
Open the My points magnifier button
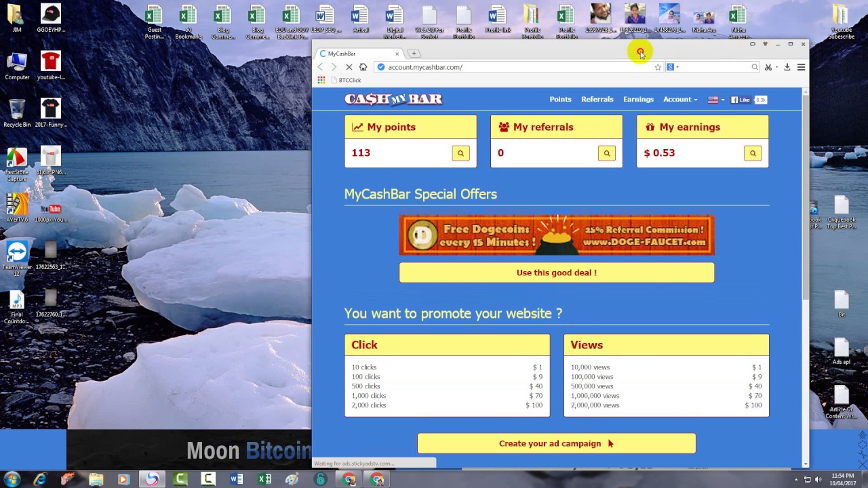click(460, 153)
